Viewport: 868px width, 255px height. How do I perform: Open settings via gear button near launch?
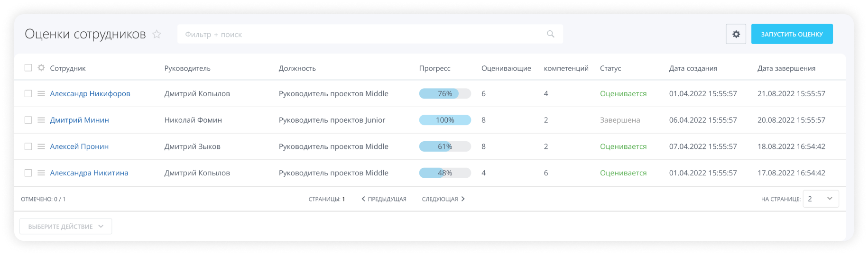click(736, 34)
